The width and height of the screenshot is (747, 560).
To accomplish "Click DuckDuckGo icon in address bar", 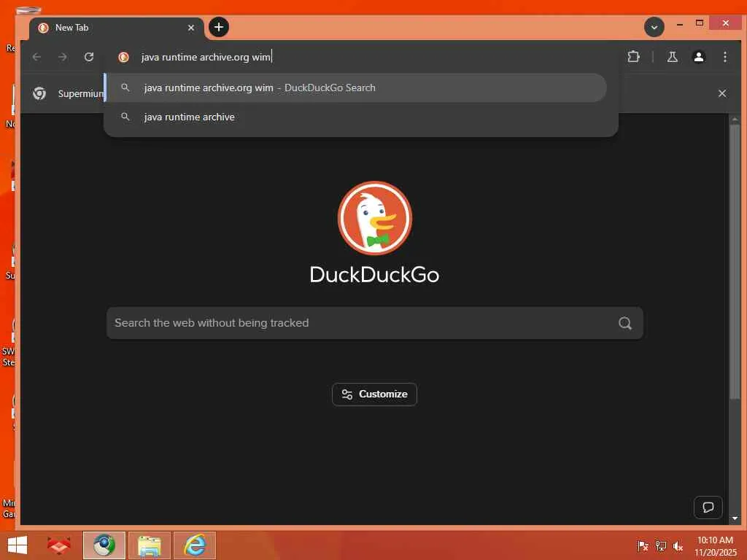I will pyautogui.click(x=123, y=57).
